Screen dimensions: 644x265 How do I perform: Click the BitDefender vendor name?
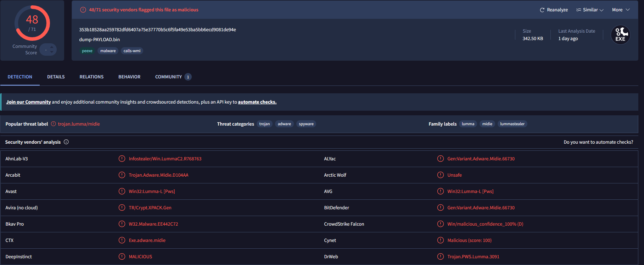(336, 208)
